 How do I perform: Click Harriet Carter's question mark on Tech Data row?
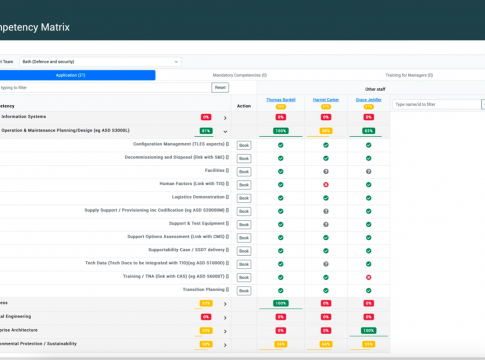pyautogui.click(x=326, y=264)
